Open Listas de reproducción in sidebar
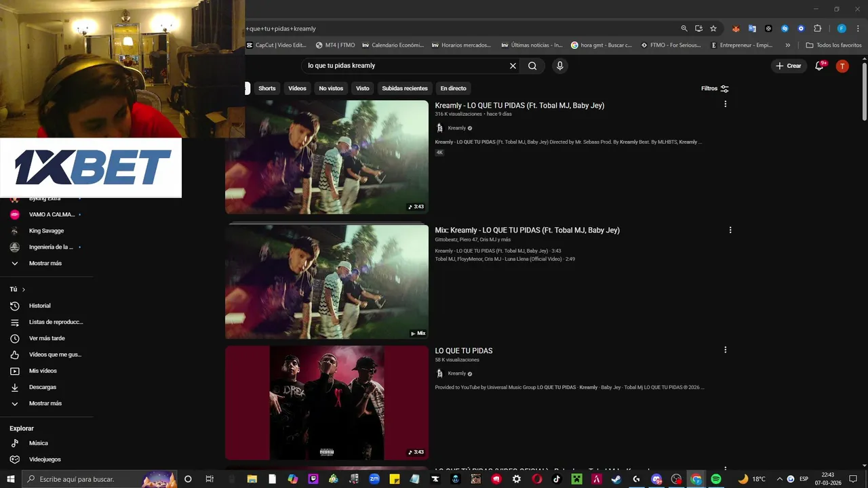868x488 pixels. tap(45, 322)
